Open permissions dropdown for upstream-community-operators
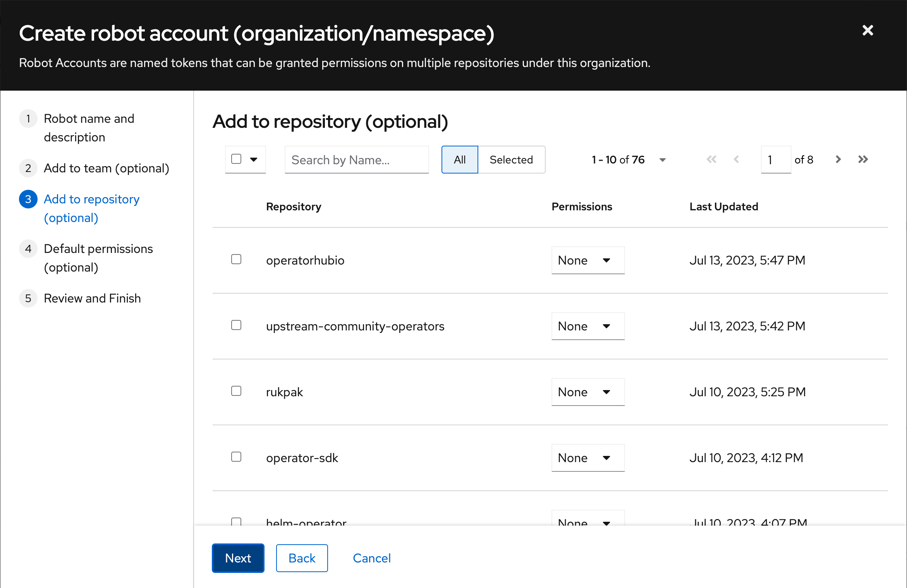The width and height of the screenshot is (907, 588). click(587, 326)
